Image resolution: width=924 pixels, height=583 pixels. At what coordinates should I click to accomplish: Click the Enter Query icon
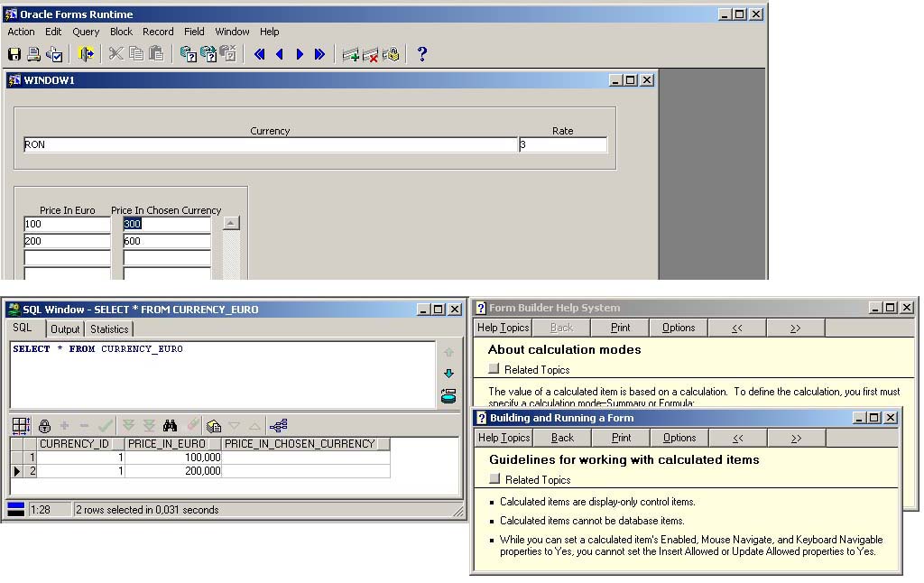click(x=188, y=54)
